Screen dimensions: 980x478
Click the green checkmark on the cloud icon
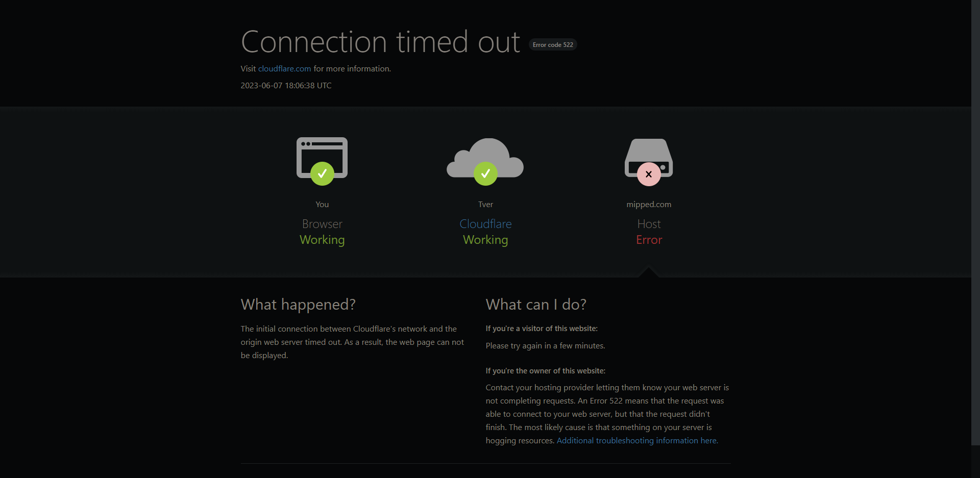[x=485, y=174]
